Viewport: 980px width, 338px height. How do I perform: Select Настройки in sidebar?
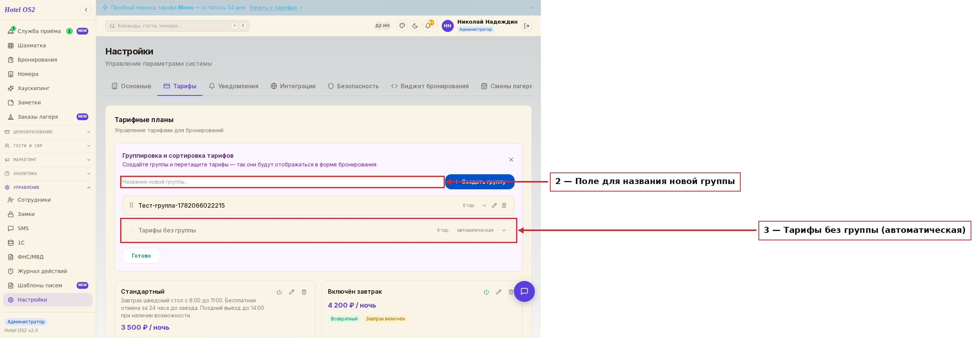[48, 300]
